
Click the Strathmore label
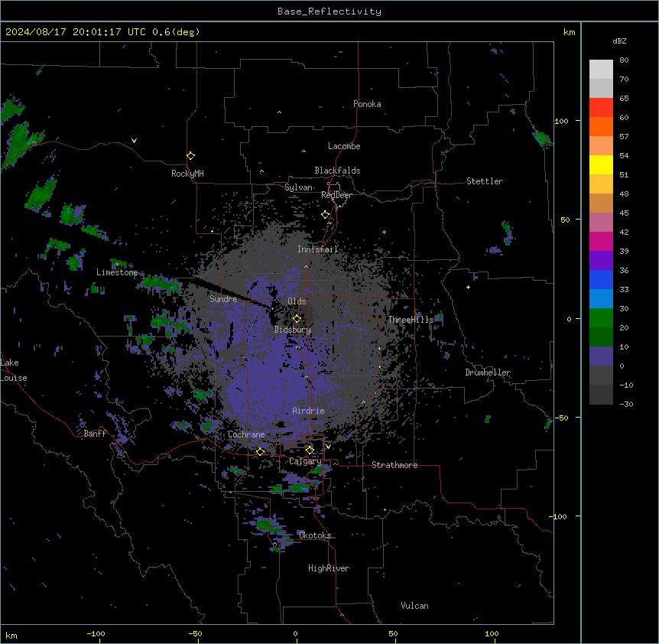[394, 465]
